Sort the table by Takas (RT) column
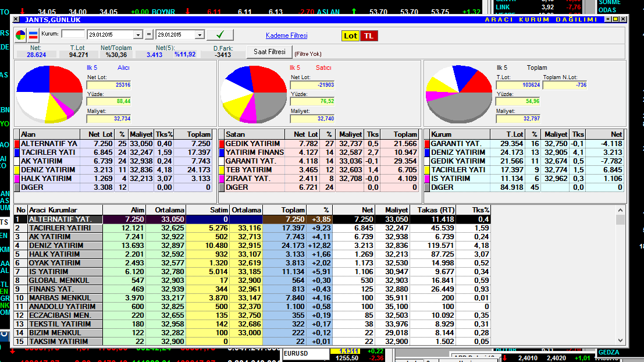 (x=433, y=210)
